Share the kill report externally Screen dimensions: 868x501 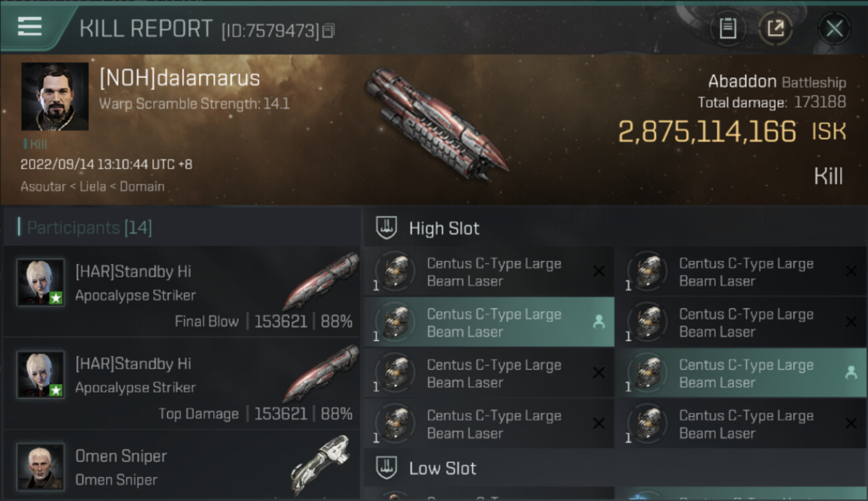775,29
